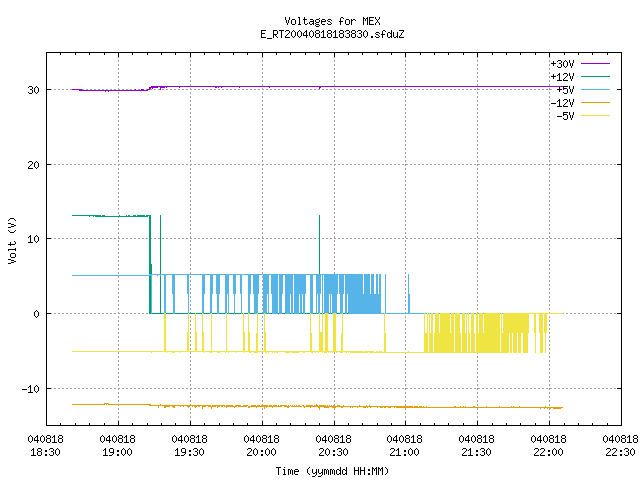Screen dimensions: 640x480
Task: Click the 'Time (yymmdd HH:MM)' x-axis label
Action: [332, 471]
